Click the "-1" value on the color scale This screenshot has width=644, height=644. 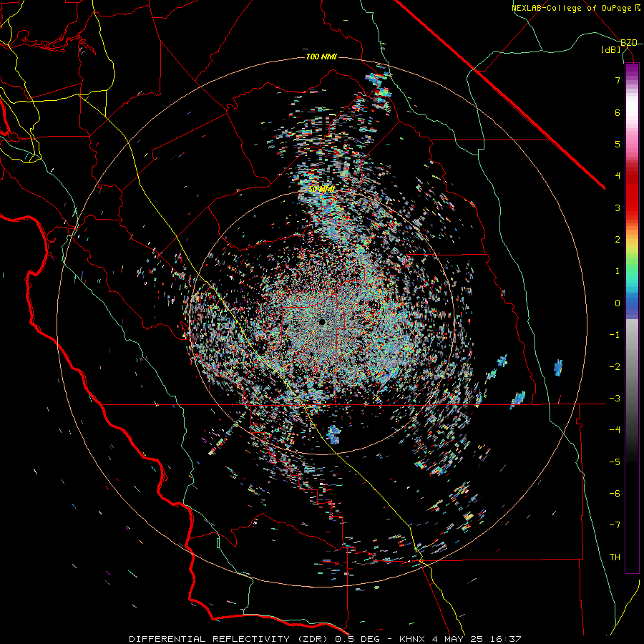point(615,335)
